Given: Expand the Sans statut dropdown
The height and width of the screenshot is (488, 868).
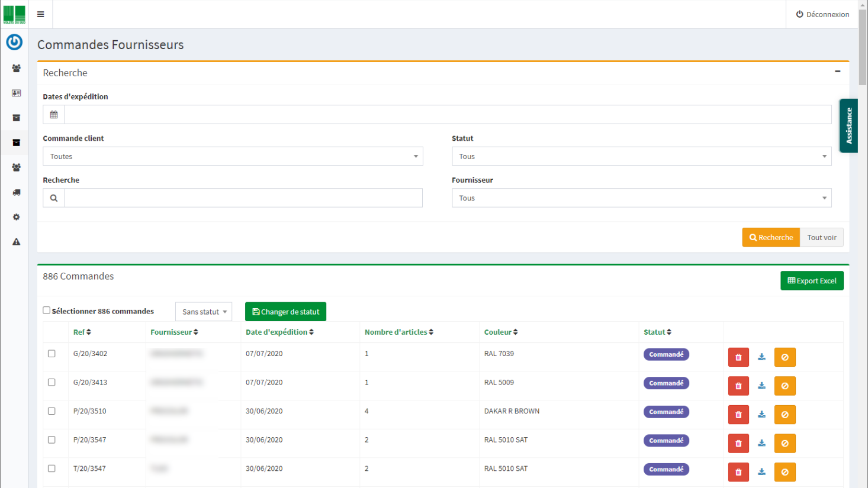Looking at the screenshot, I should [x=204, y=312].
